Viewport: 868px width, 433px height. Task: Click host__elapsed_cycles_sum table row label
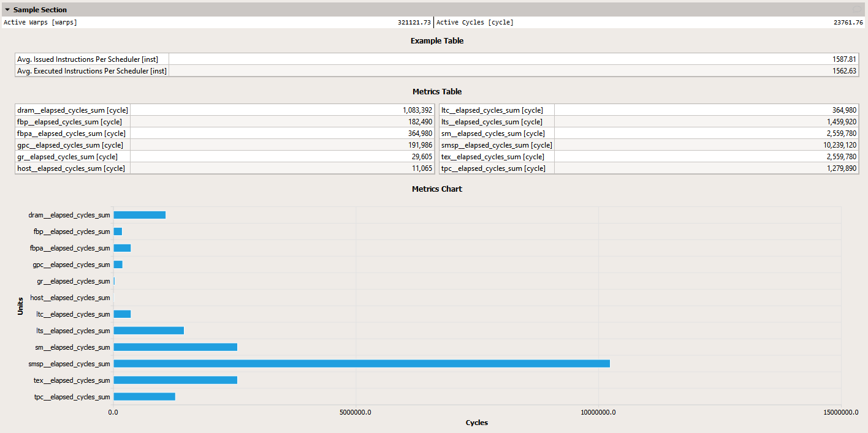point(71,168)
